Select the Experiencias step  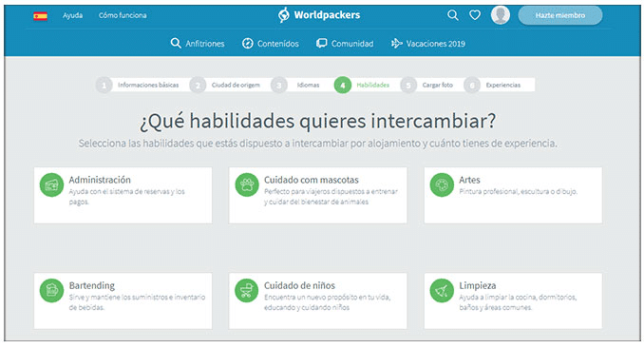pos(503,86)
